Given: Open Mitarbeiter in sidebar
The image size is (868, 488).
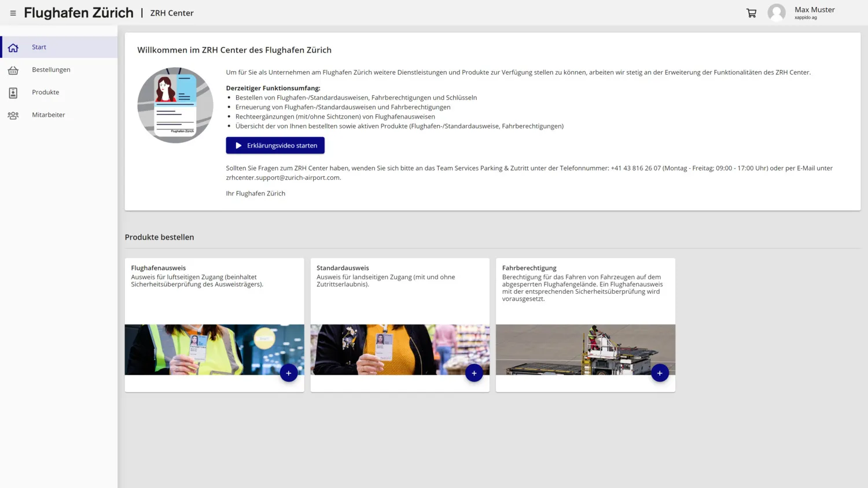Looking at the screenshot, I should pos(59,114).
